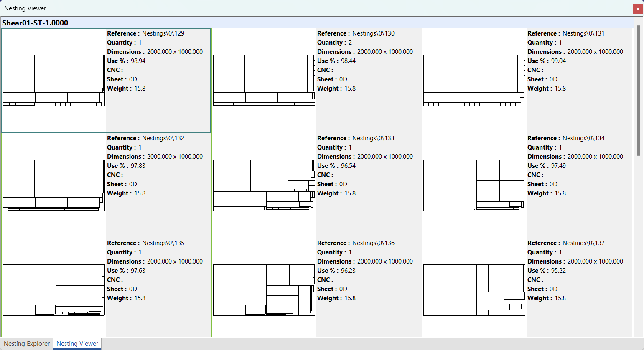Click the sheet layout thumbnail for Nestings\0\134

point(474,185)
